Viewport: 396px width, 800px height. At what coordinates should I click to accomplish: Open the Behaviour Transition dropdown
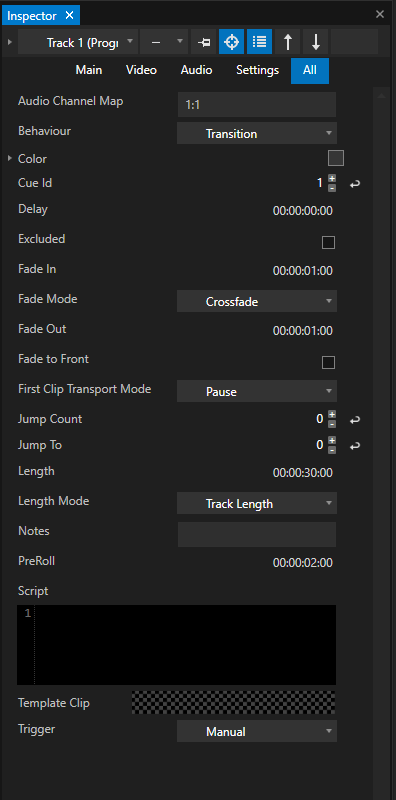pyautogui.click(x=257, y=134)
